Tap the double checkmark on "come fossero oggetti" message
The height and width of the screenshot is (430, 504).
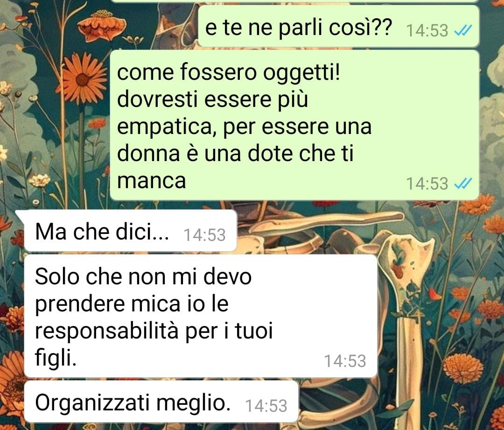click(x=463, y=183)
